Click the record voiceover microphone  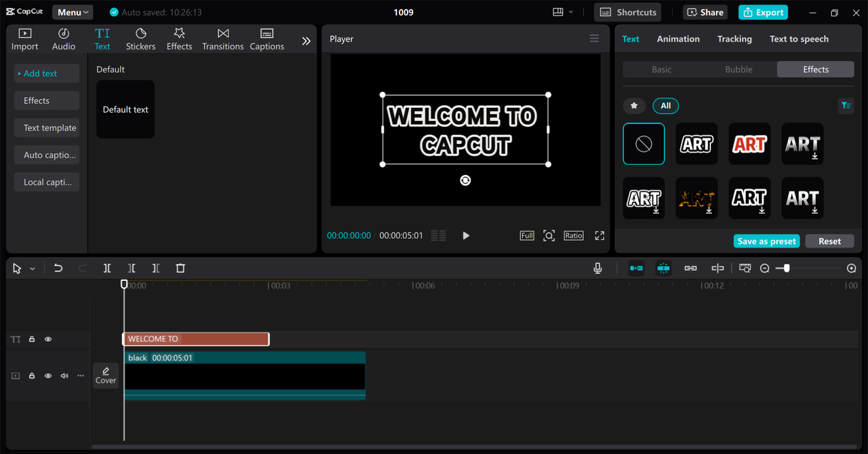597,268
